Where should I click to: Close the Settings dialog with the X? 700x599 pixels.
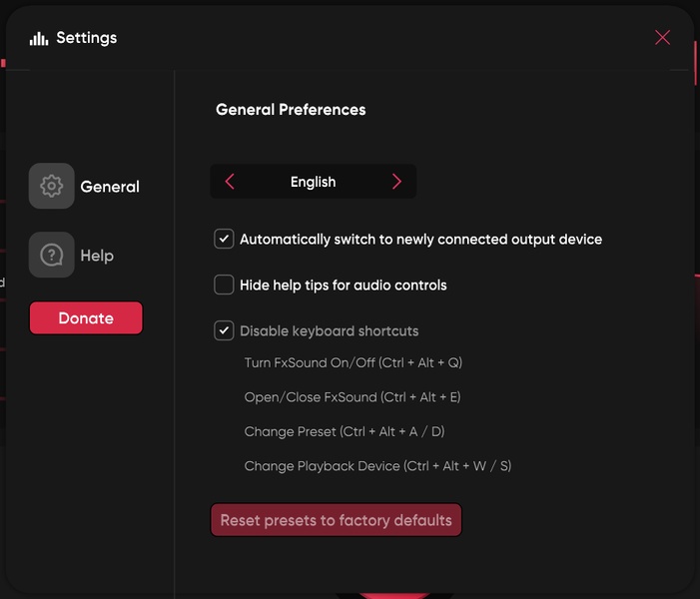click(662, 37)
